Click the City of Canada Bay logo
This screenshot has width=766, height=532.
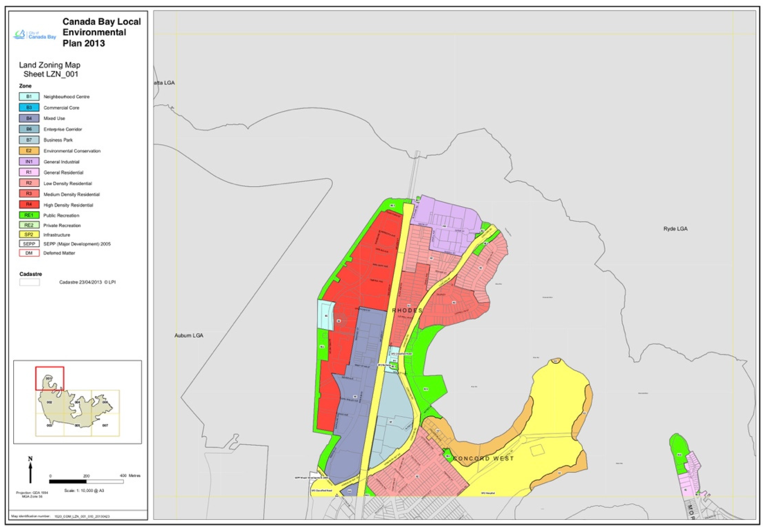[34, 35]
